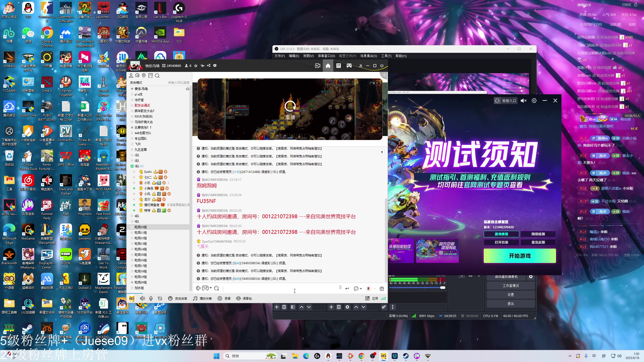Open OBS source properties gear icon
Viewport: 644px width, 362px height.
pos(347,307)
